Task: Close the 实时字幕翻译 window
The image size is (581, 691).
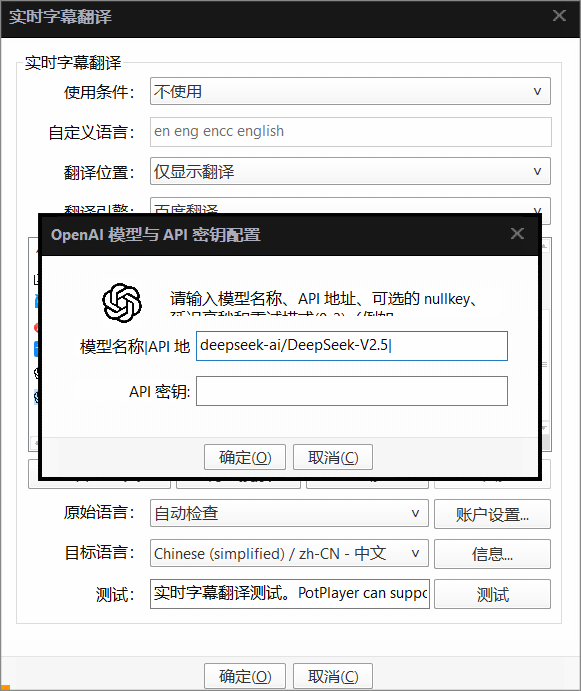Action: (x=559, y=16)
